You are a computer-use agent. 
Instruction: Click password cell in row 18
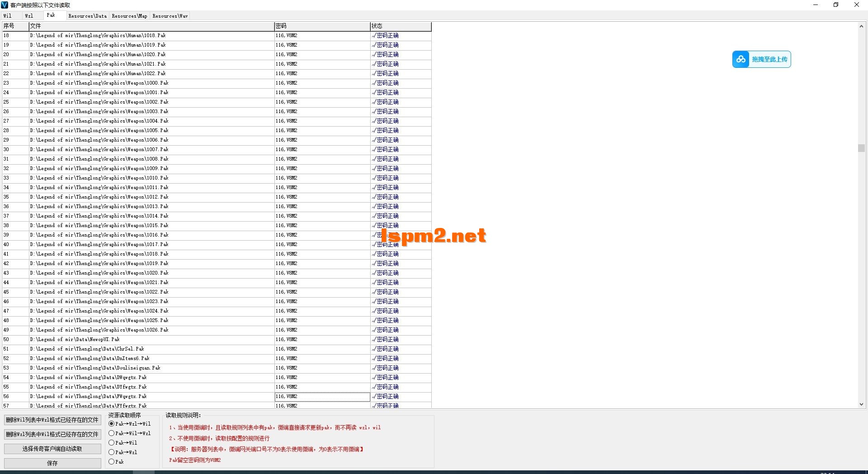tap(322, 35)
